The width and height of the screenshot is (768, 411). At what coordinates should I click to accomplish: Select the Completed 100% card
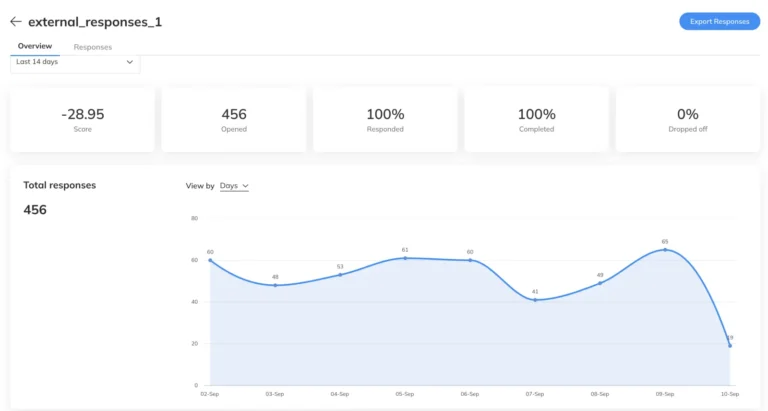click(x=536, y=120)
